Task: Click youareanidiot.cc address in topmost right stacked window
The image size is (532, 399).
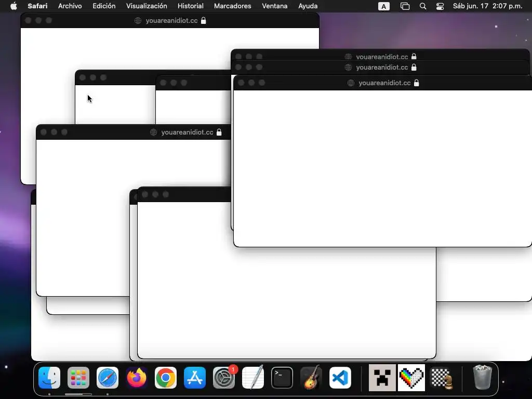Action: [382, 57]
